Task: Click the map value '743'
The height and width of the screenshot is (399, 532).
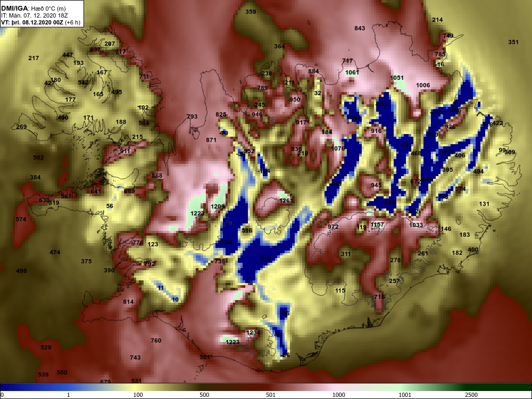Action: coord(135,358)
